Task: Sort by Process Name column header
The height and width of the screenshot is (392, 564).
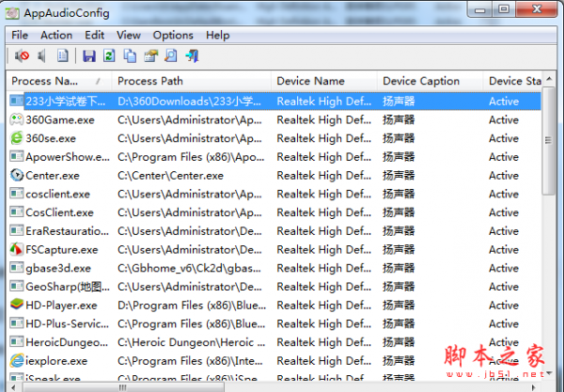Action: [59, 81]
